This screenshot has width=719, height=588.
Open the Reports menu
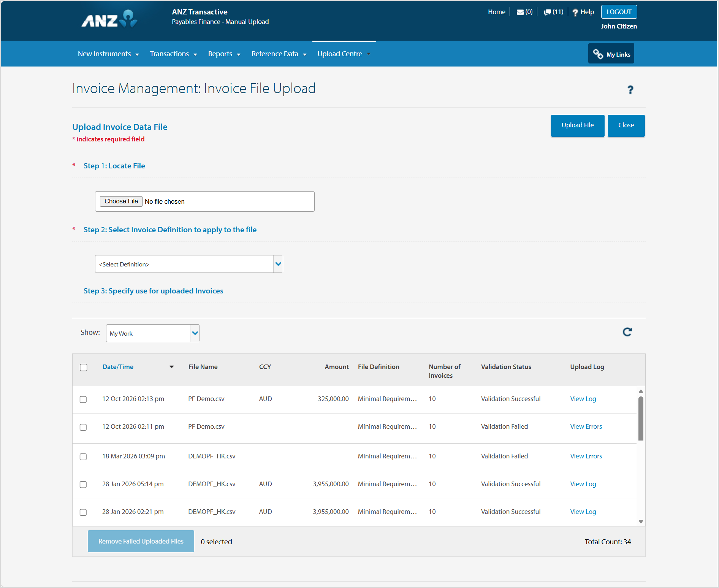pyautogui.click(x=224, y=54)
